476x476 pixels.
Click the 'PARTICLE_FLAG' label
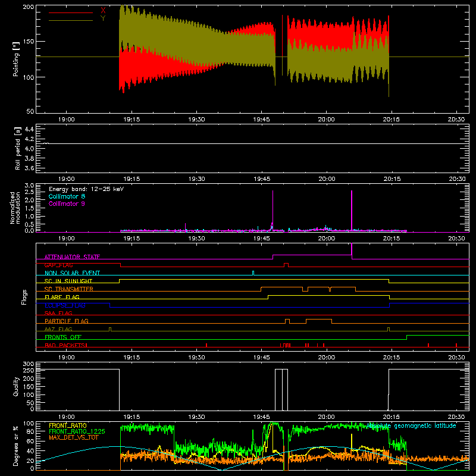tap(67, 321)
